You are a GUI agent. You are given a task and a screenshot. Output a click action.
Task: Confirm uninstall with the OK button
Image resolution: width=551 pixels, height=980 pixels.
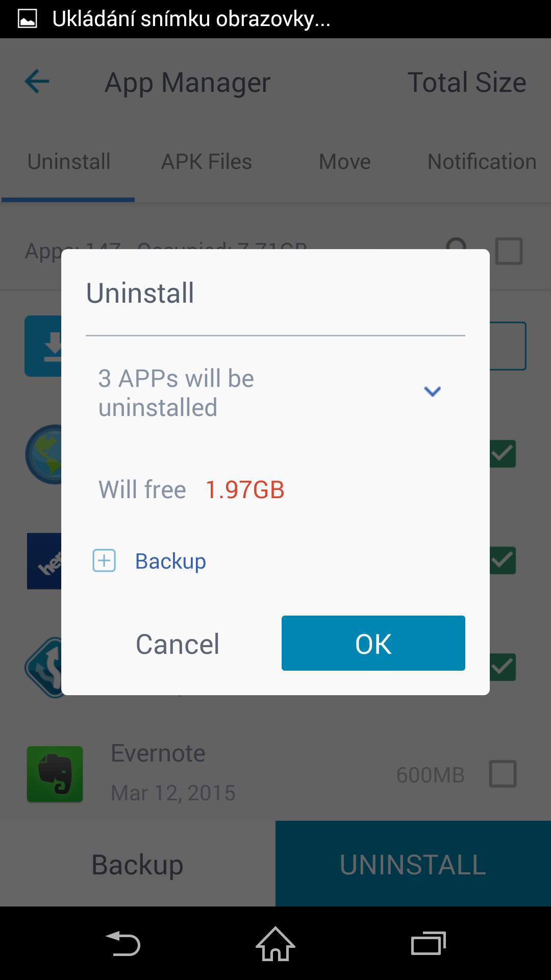[373, 643]
